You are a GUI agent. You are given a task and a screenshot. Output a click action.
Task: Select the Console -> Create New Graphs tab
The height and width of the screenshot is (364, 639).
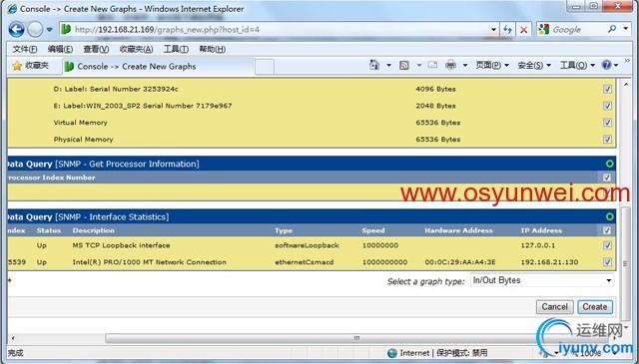click(x=158, y=67)
